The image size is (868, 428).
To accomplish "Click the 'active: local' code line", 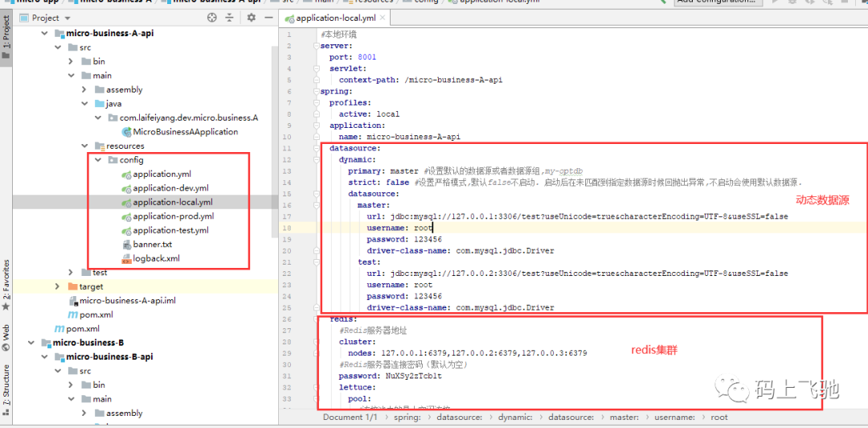I will (x=369, y=113).
